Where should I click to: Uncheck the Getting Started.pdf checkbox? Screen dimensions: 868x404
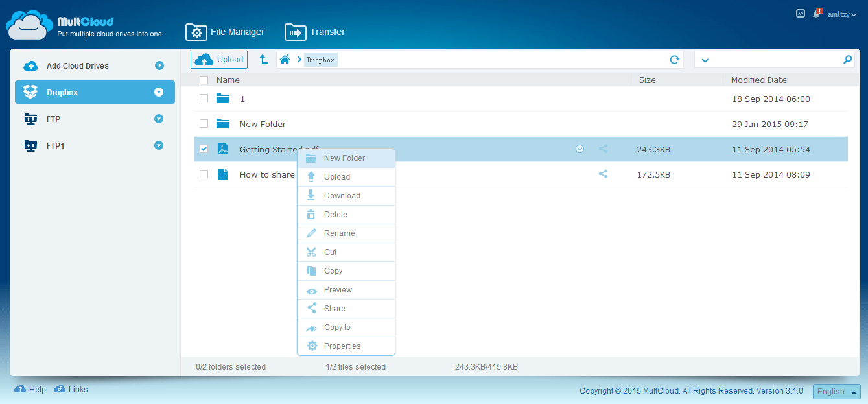click(204, 149)
